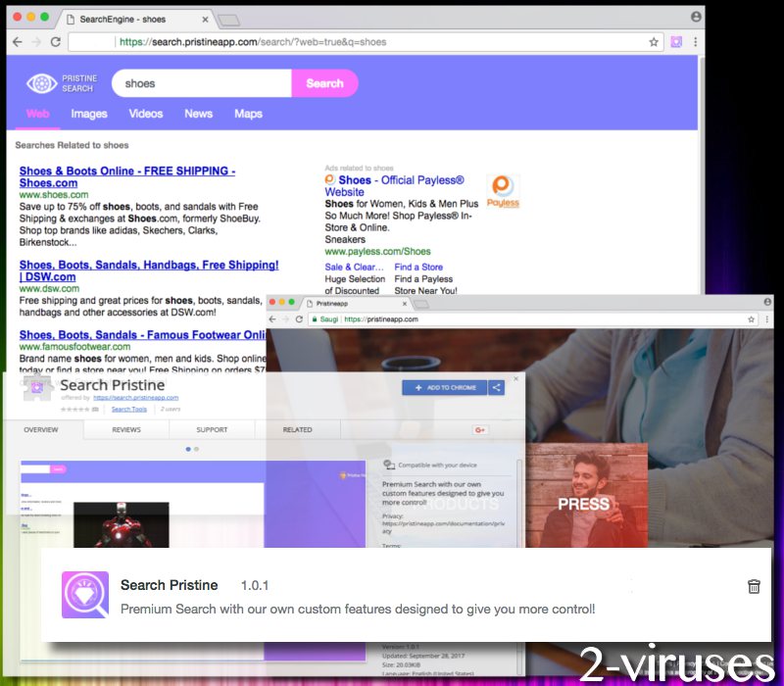
Task: Open the REVIEWS tab on the extension page
Action: (x=125, y=429)
